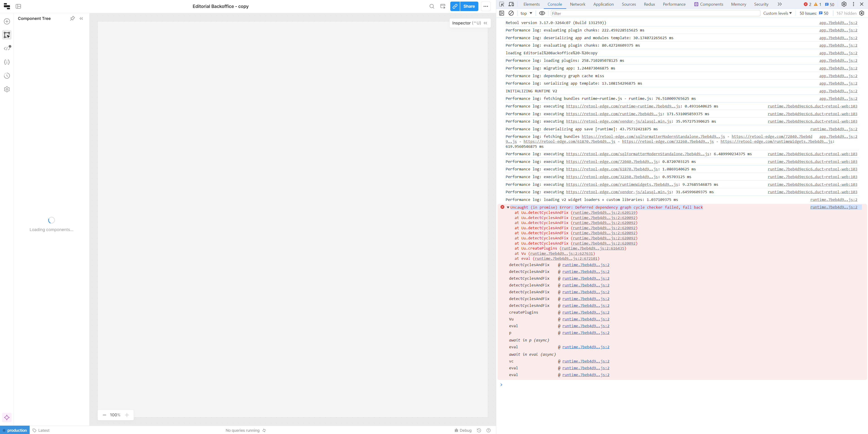The width and height of the screenshot is (868, 434).
Task: Click the No queries running status
Action: [x=243, y=430]
